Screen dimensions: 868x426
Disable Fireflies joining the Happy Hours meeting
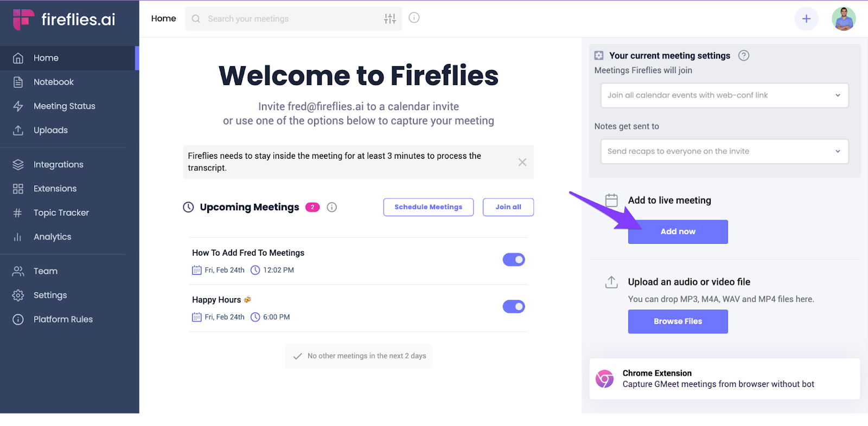(x=513, y=306)
